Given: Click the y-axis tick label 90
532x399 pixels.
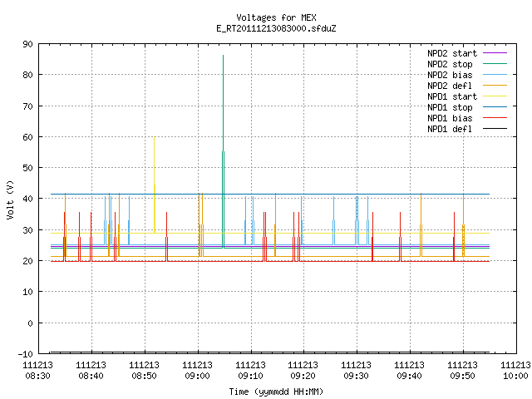Looking at the screenshot, I should pyautogui.click(x=27, y=44).
